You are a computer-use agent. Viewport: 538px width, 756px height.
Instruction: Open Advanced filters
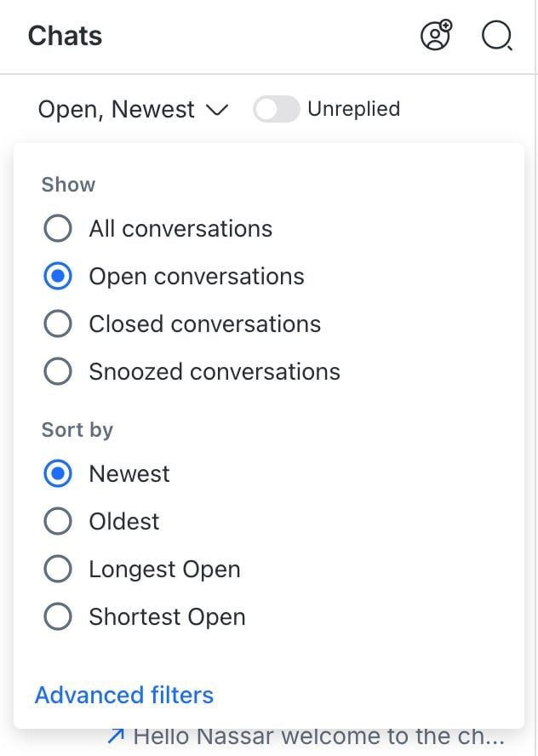tap(123, 695)
